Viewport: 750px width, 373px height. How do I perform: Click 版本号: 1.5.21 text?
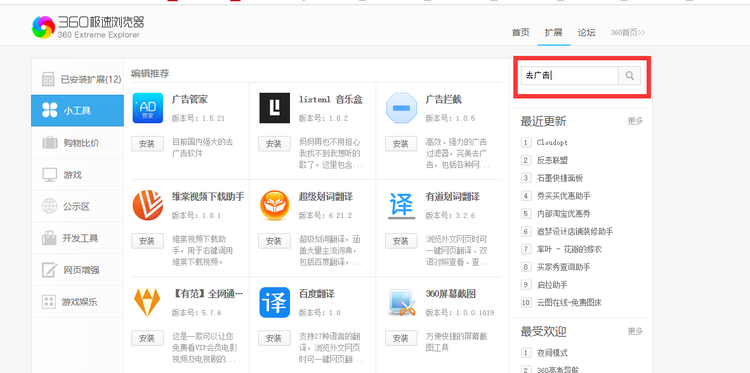pyautogui.click(x=198, y=119)
